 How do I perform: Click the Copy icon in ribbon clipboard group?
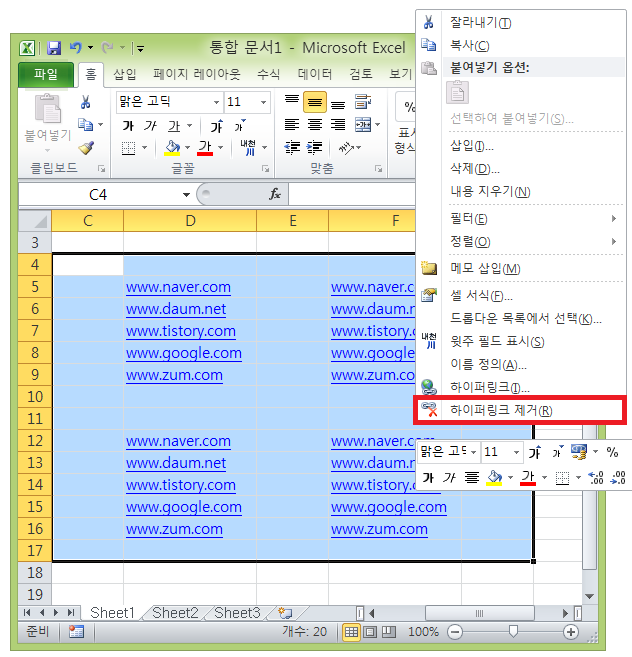coord(85,124)
